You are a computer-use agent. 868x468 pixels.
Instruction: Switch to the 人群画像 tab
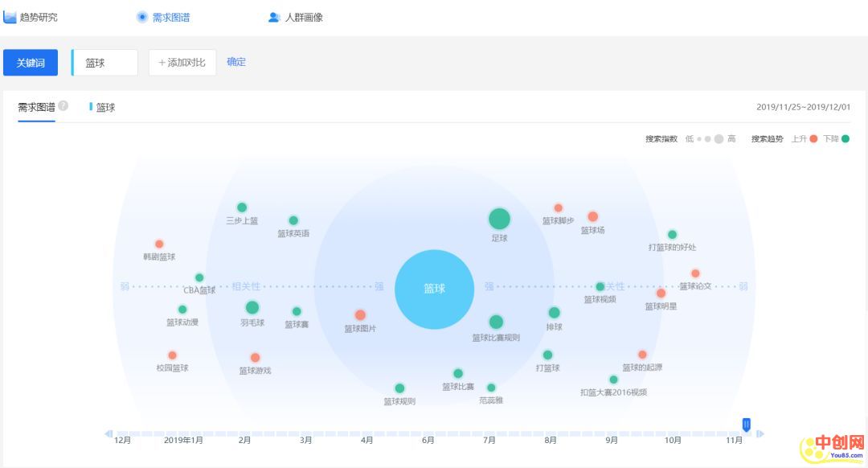[x=304, y=17]
